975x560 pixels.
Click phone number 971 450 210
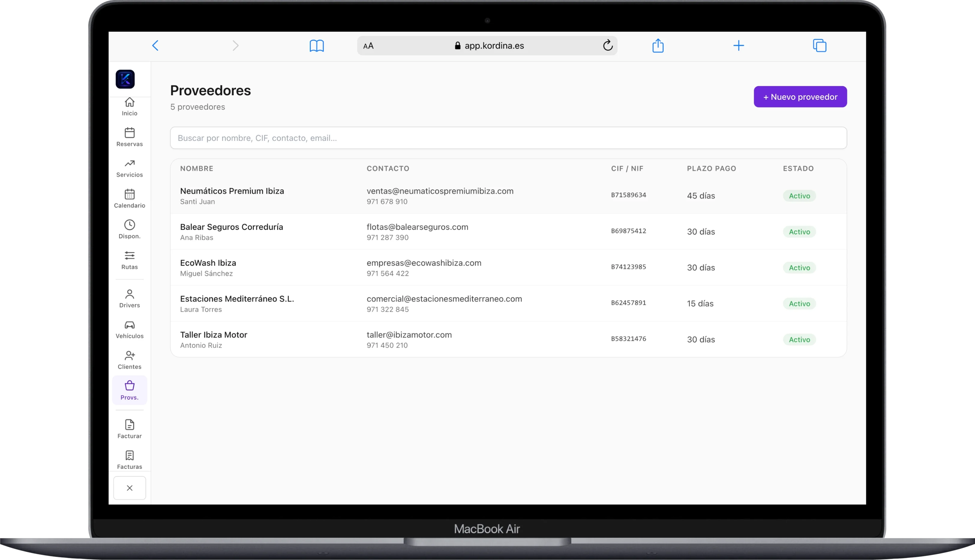point(387,345)
